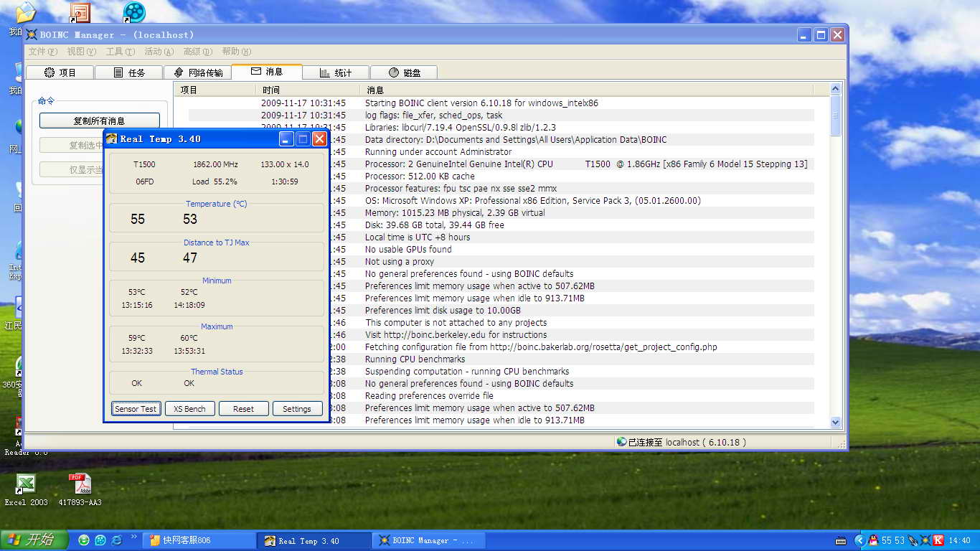980x551 pixels.
Task: Click the QQ penguin tray icon
Action: click(873, 540)
